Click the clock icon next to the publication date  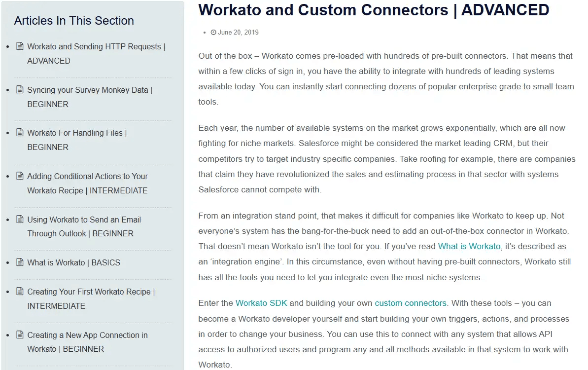point(214,32)
